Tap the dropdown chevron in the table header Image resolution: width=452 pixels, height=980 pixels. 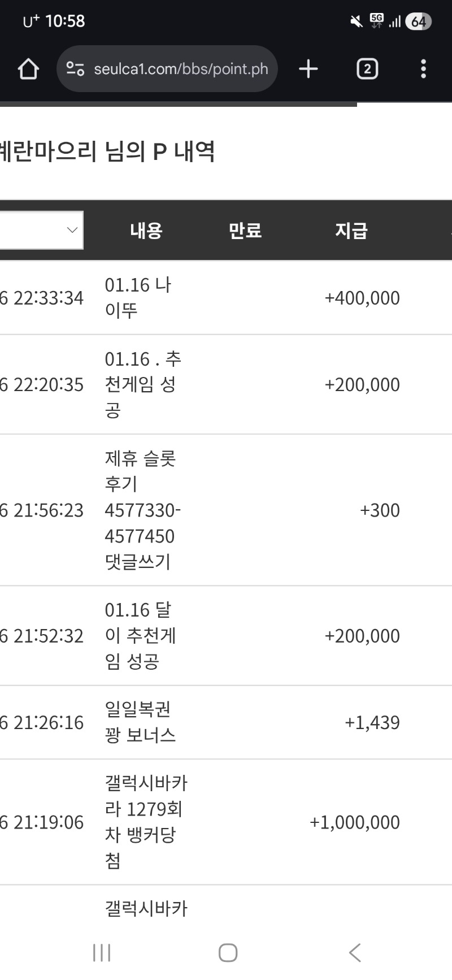pos(71,230)
